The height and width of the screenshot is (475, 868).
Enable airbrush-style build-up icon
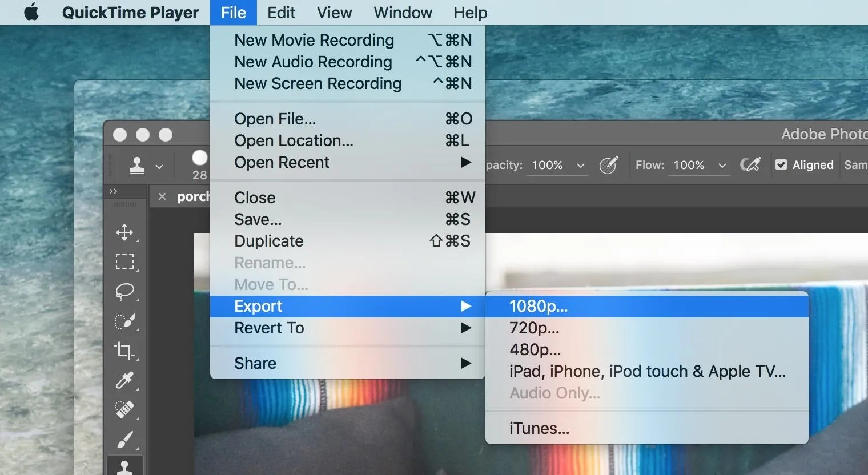point(750,165)
